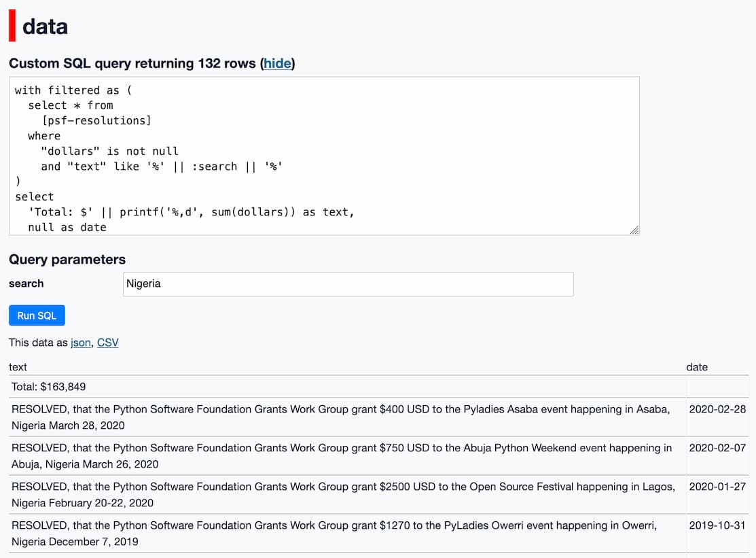
Task: Click the Pyladies Asaba grant row text
Action: click(340, 417)
